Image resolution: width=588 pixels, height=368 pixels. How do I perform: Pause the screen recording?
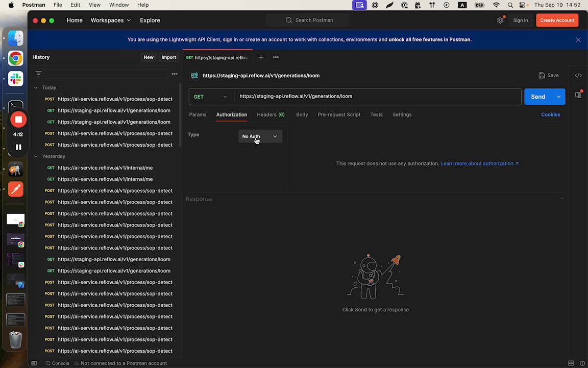point(18,147)
